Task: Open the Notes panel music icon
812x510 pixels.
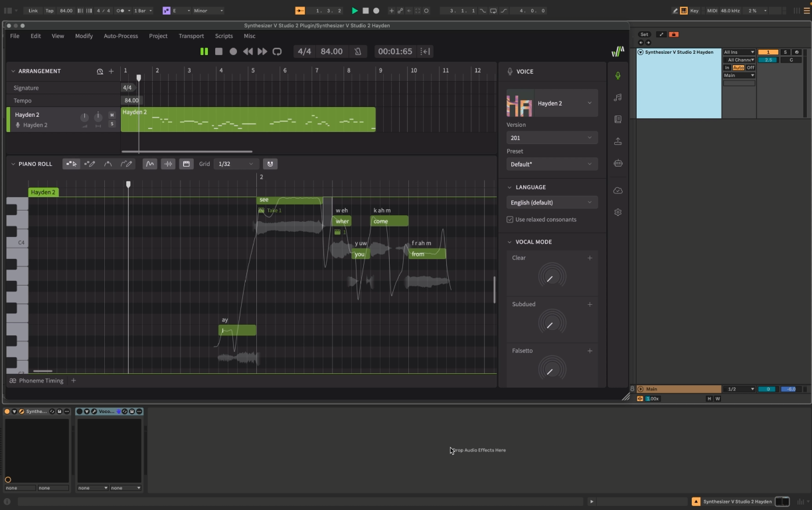Action: click(618, 98)
